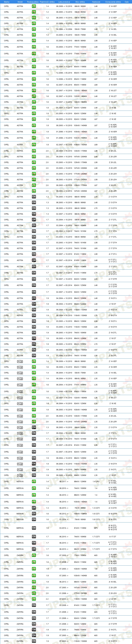Viewport: 132px width, 644px height.
Task: Select the 'B 16 DTC' engine code cell
Action: point(113,520)
